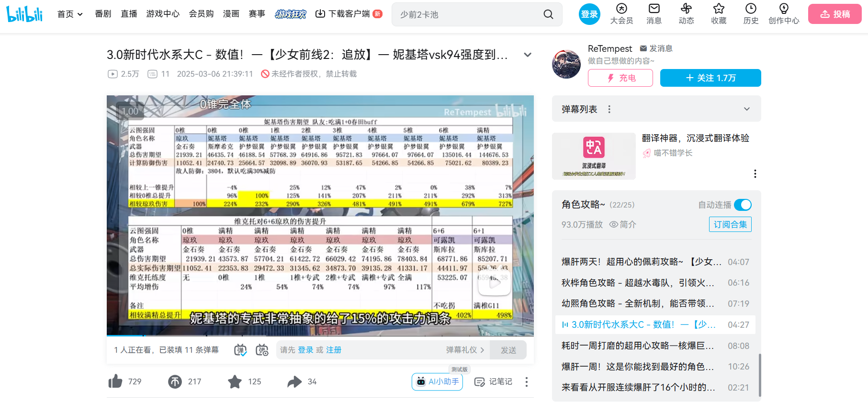The image size is (868, 404).
Task: Click the 充电 charge button
Action: [x=620, y=78]
